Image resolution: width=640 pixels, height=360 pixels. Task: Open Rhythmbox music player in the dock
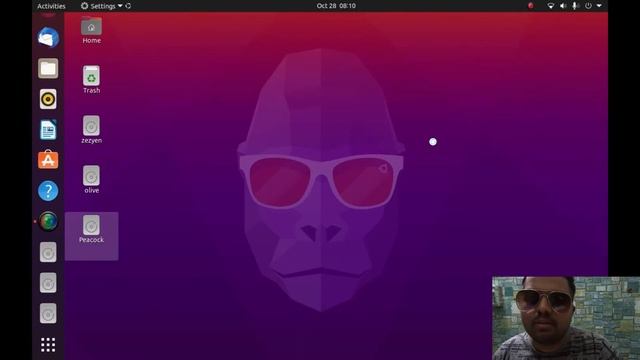[48, 99]
